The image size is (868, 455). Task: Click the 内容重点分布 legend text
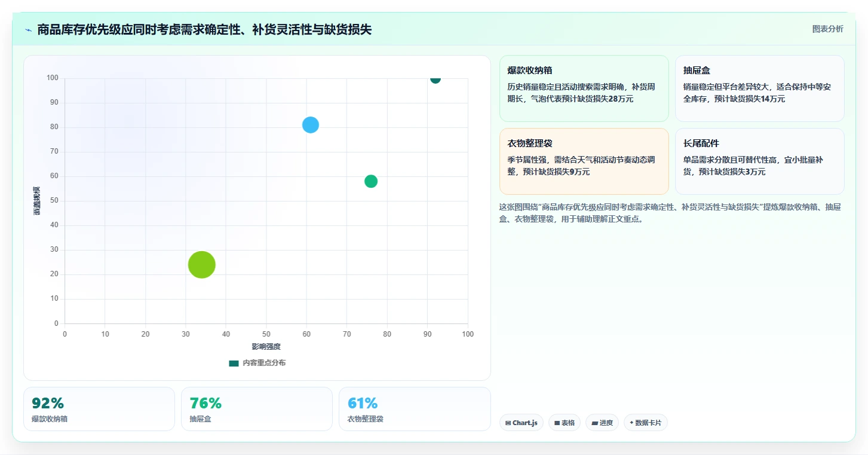(264, 363)
